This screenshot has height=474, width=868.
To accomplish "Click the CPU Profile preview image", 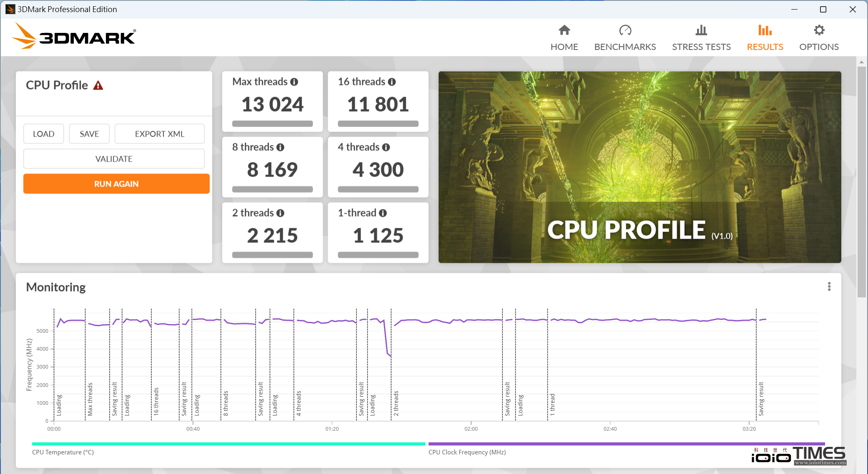I will (640, 167).
